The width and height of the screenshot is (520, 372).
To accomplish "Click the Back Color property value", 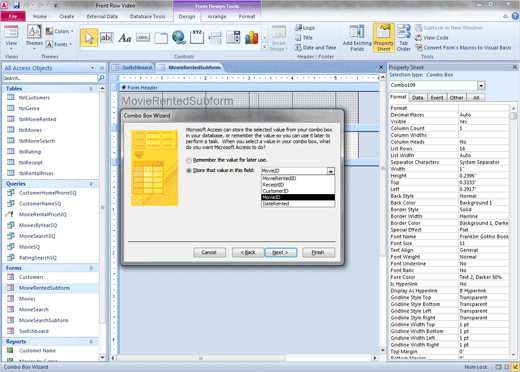I will pyautogui.click(x=484, y=203).
